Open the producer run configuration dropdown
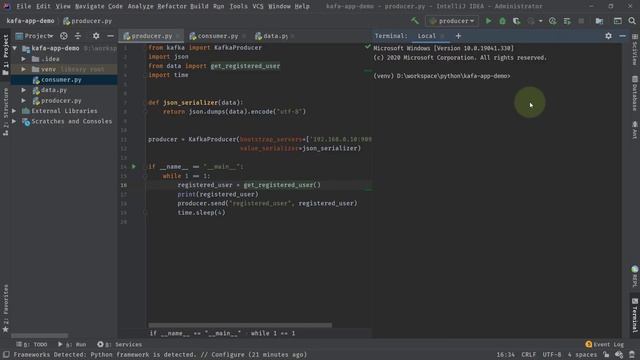The height and width of the screenshot is (360, 640). pos(452,21)
